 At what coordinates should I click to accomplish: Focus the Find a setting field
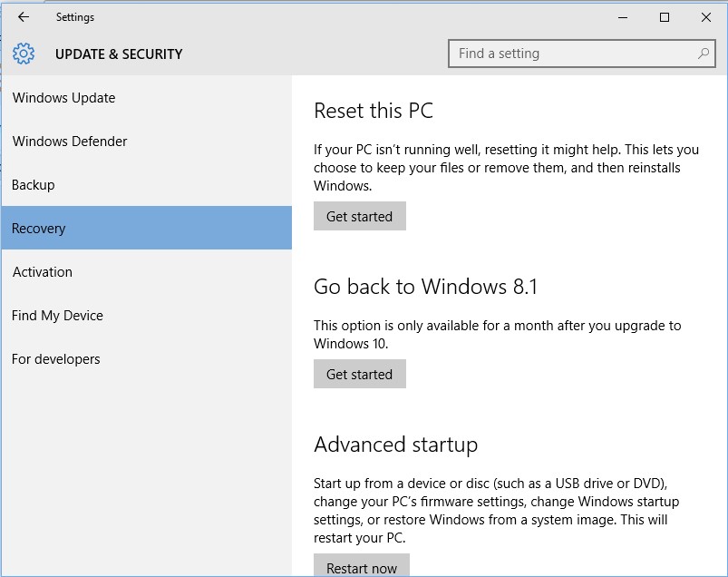582,54
